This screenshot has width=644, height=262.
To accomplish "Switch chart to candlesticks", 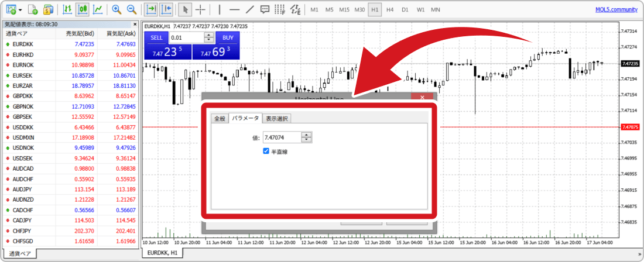I will tap(83, 9).
